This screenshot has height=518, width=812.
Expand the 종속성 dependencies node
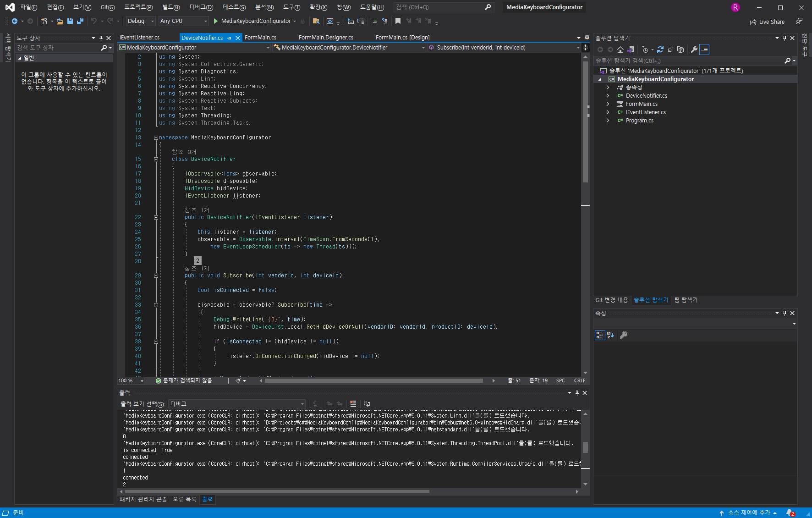(x=608, y=88)
